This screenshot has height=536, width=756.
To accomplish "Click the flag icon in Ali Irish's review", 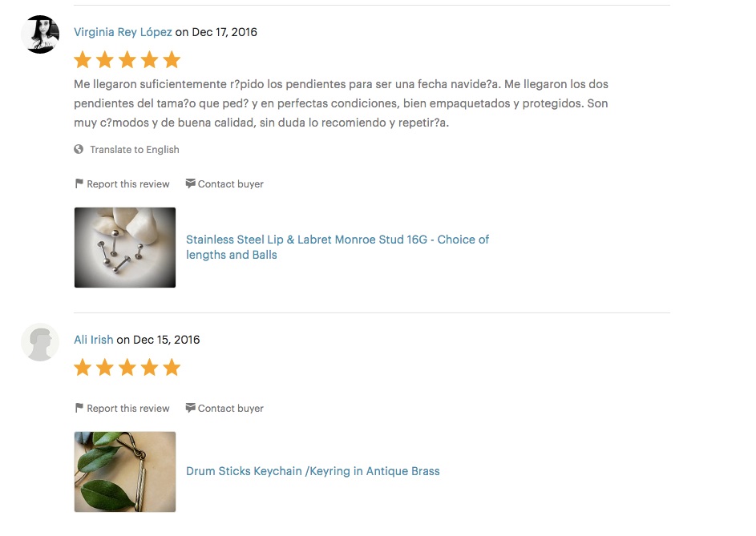I will [x=79, y=408].
